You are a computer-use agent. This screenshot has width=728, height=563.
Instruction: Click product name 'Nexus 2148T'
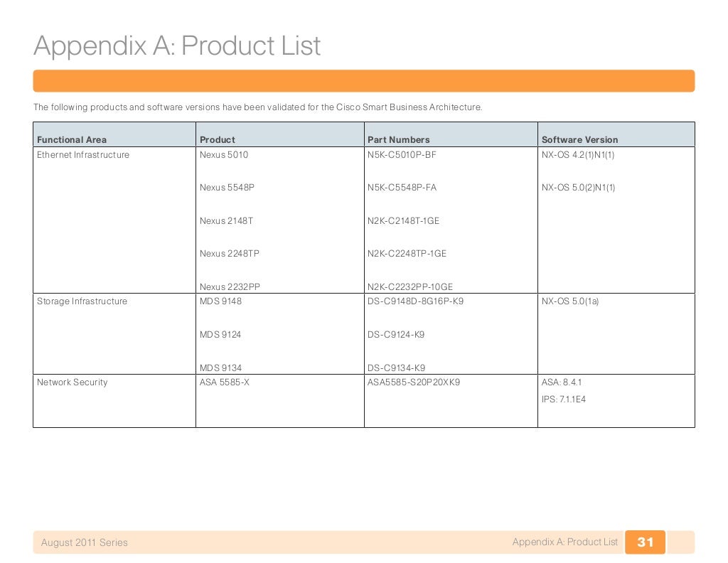coord(226,221)
